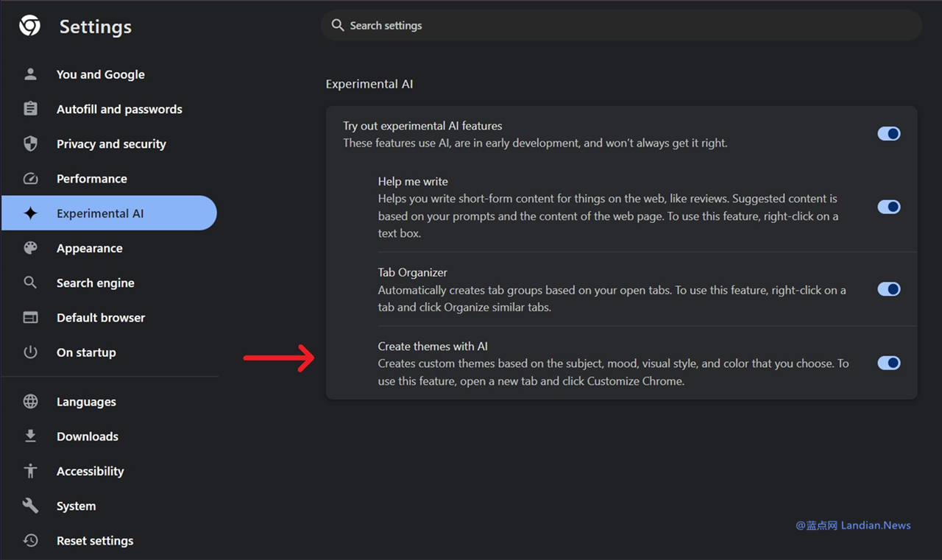The width and height of the screenshot is (942, 560).
Task: Turn off the Tab Organizer toggle
Action: pos(889,289)
